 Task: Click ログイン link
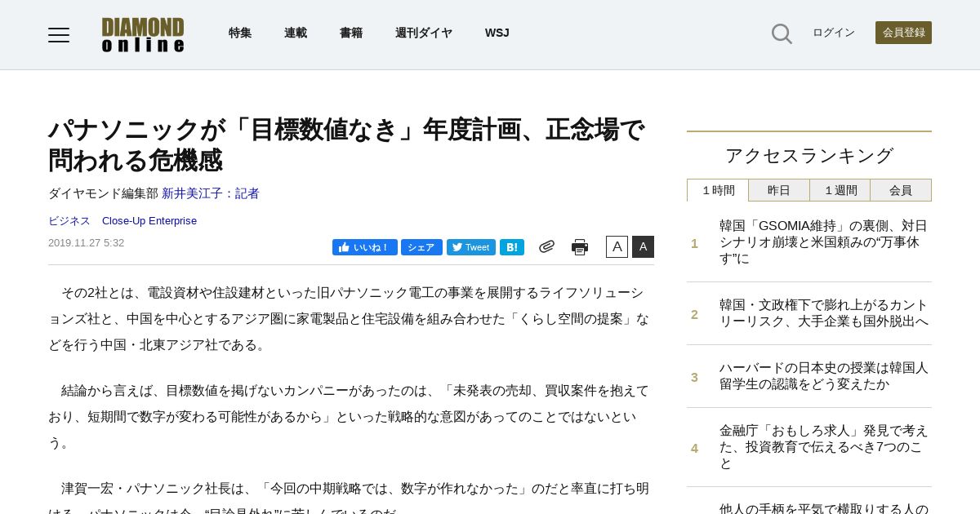pos(834,33)
